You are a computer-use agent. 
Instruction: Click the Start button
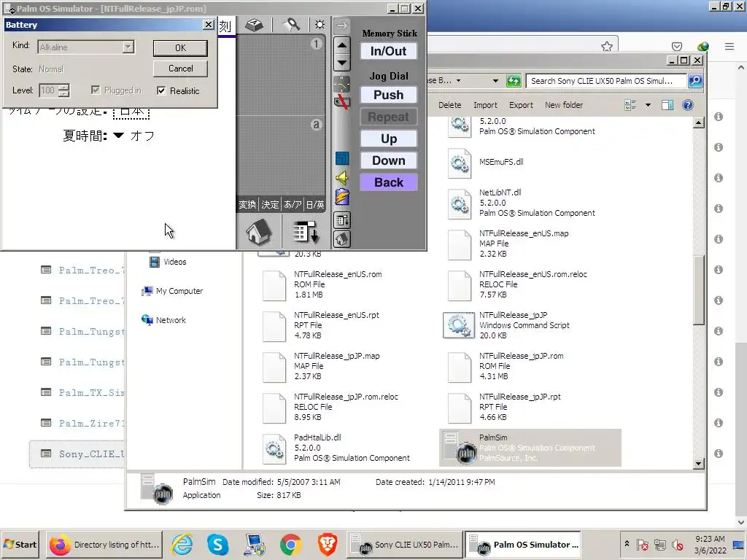click(20, 544)
